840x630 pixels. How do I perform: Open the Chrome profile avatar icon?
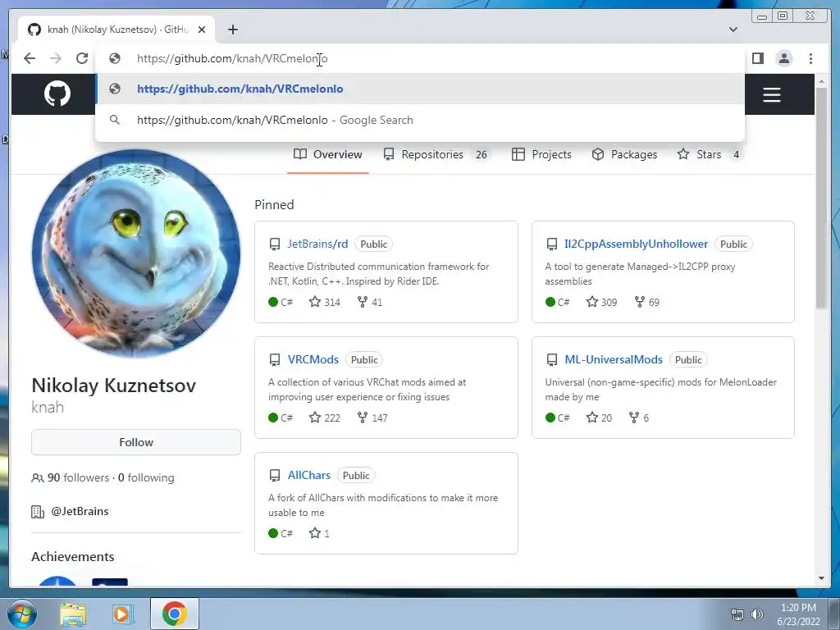point(783,58)
